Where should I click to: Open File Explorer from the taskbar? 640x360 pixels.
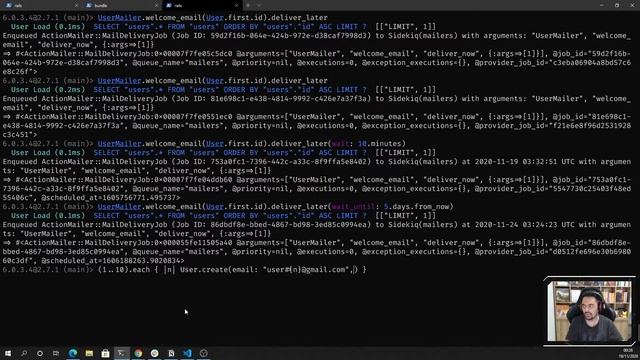click(89, 353)
